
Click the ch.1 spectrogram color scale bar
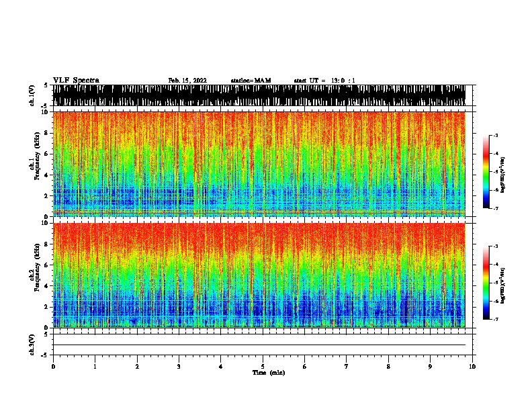pos(486,172)
